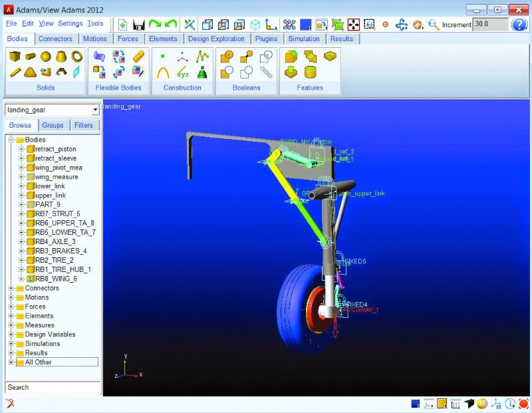Switch to the Filters browser tab
Image resolution: width=532 pixels, height=413 pixels.
pyautogui.click(x=84, y=125)
